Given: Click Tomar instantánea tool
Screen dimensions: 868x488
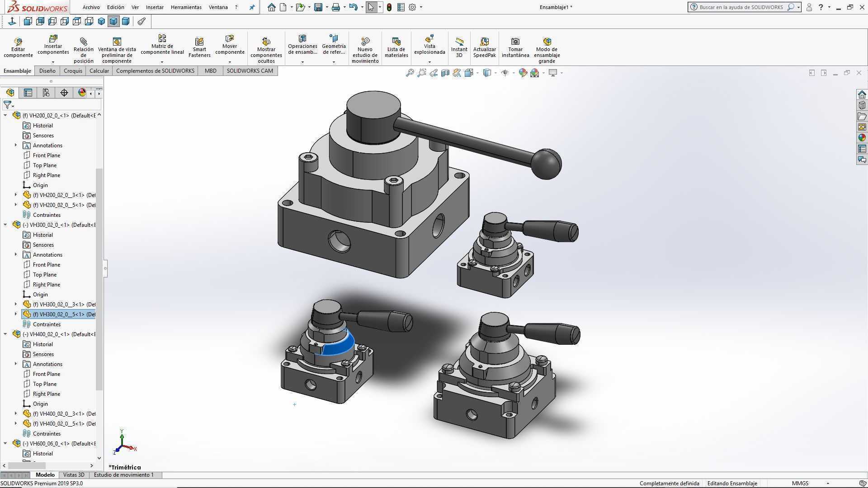Looking at the screenshot, I should pyautogui.click(x=515, y=47).
